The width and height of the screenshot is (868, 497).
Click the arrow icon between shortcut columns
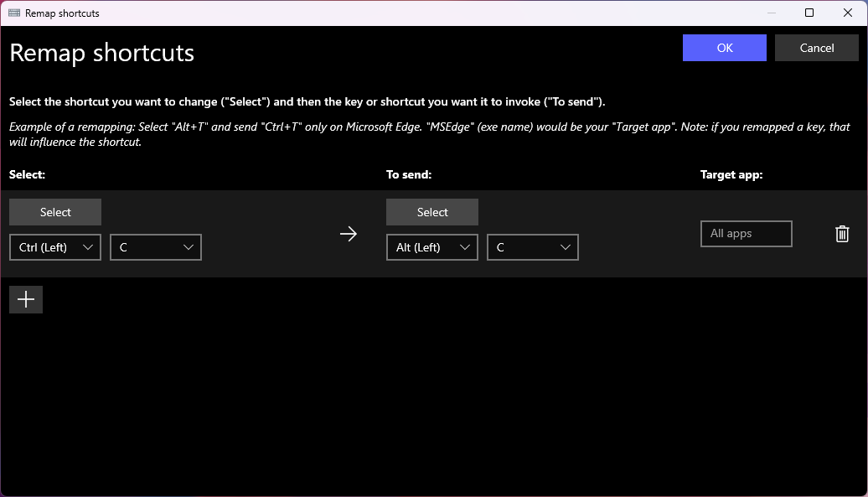pyautogui.click(x=349, y=234)
